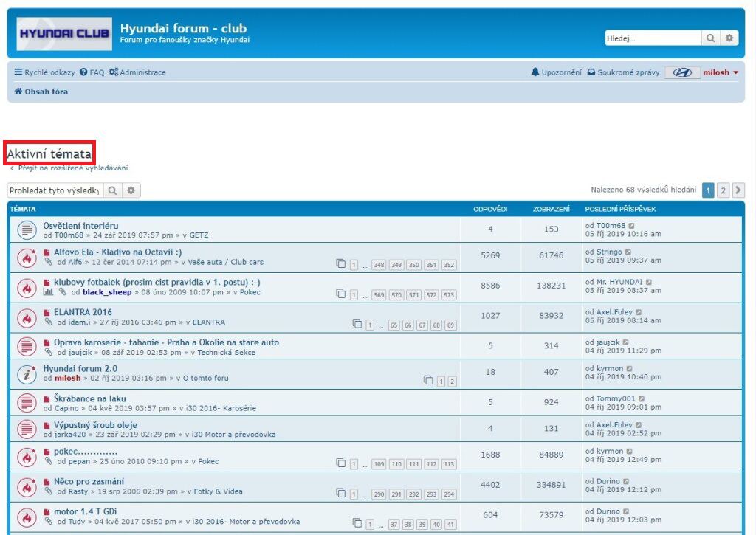Jump to last post by T00m68 via icon
This screenshot has height=535, width=756.
(x=632, y=226)
